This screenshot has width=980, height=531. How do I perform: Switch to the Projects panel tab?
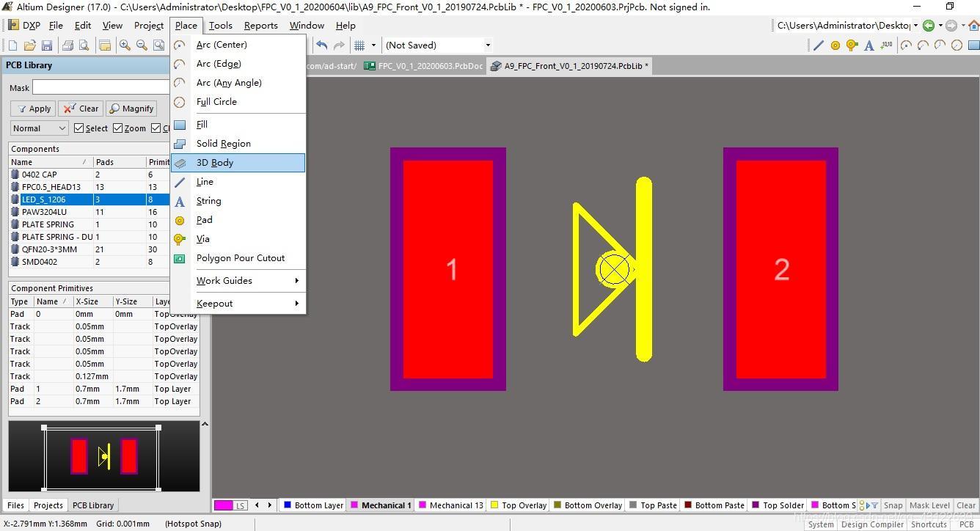[x=48, y=505]
